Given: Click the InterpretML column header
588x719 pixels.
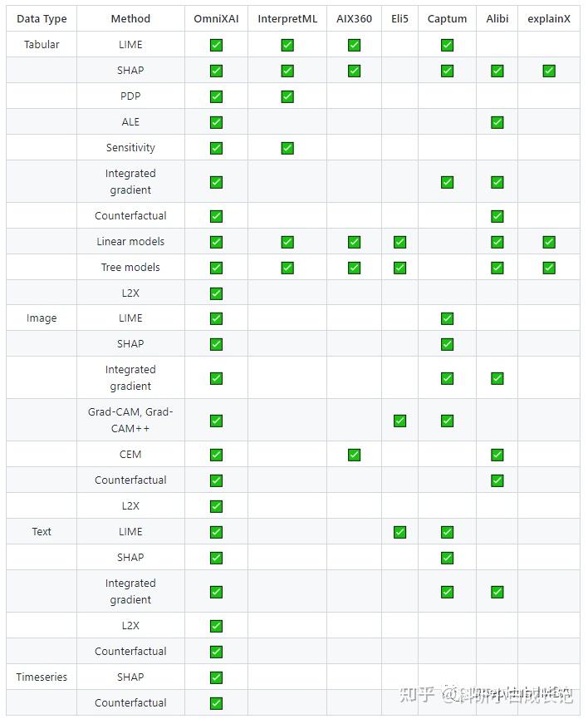Looking at the screenshot, I should (287, 18).
